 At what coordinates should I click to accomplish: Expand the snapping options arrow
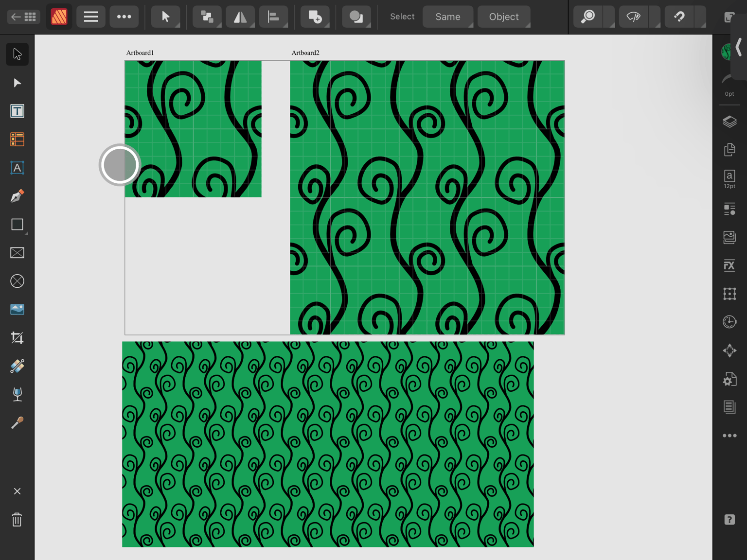700,17
